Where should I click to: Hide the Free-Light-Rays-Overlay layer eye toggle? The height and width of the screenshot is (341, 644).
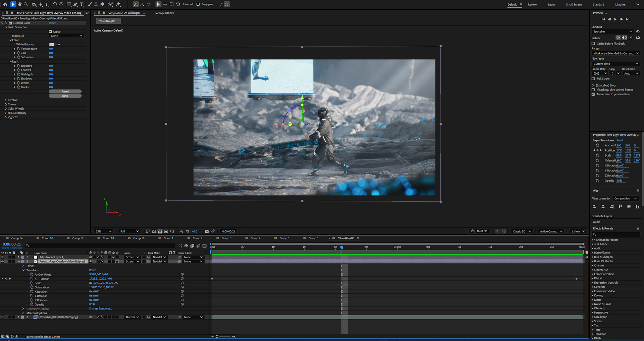[2, 262]
